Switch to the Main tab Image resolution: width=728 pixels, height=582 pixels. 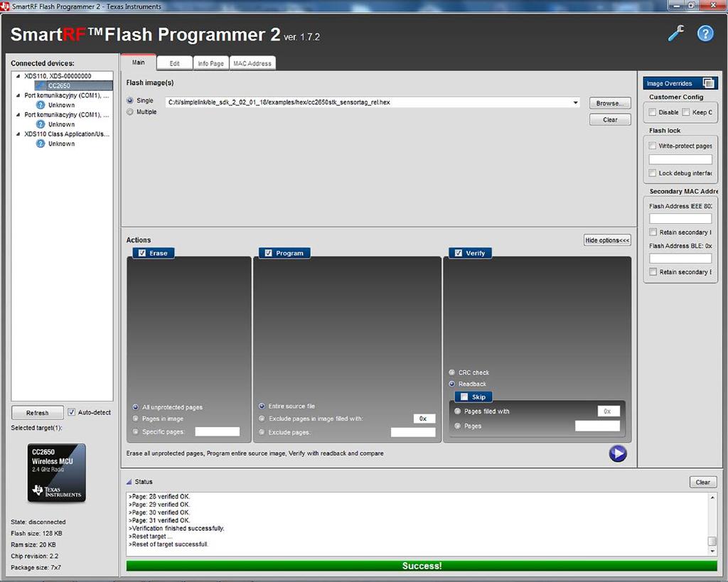[x=139, y=63]
